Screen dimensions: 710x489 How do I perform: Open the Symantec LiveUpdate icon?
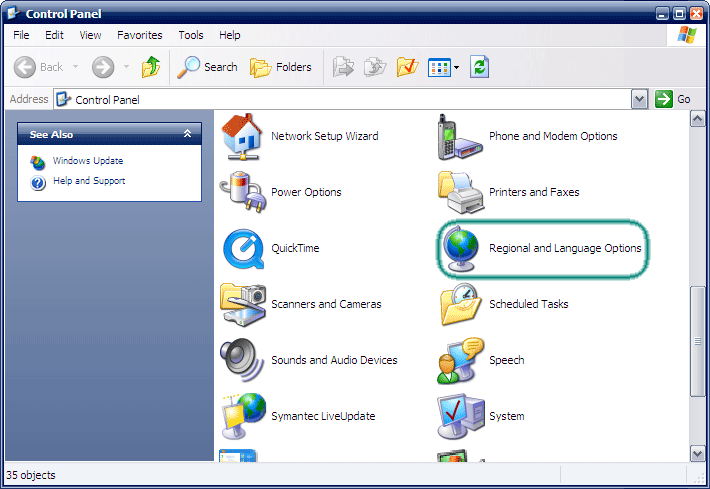[242, 416]
